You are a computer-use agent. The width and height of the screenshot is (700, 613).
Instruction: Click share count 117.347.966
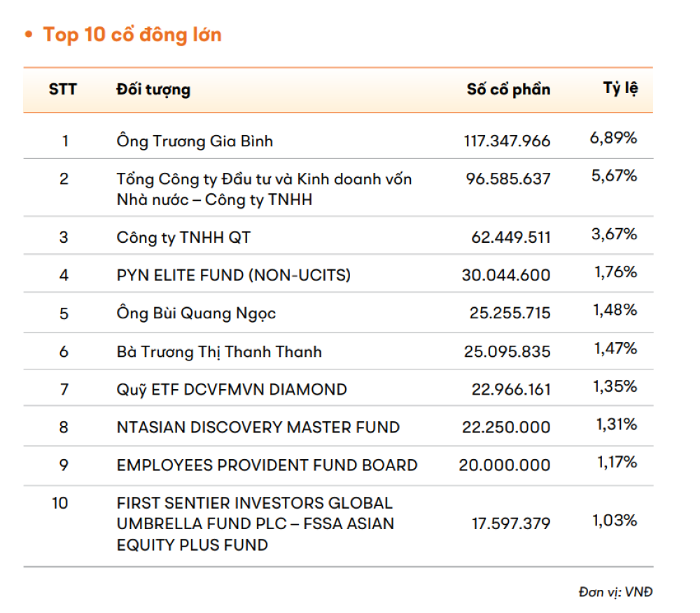tap(507, 141)
